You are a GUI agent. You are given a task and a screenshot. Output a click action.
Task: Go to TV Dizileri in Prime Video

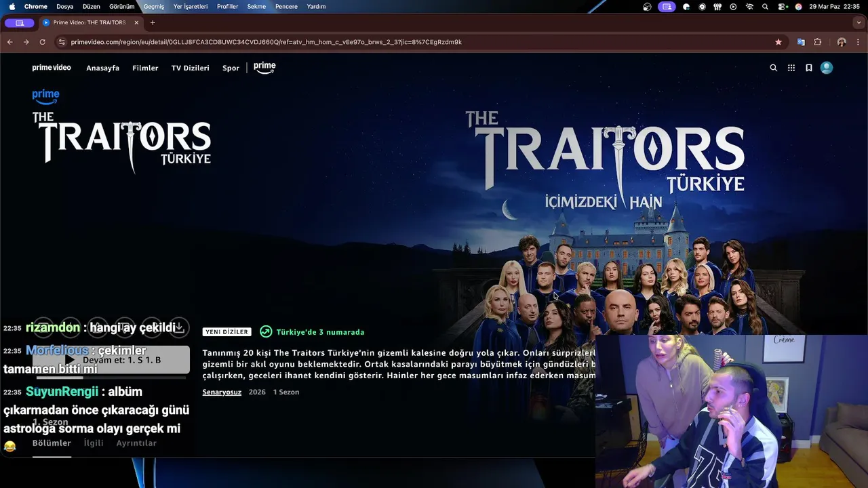click(x=190, y=68)
